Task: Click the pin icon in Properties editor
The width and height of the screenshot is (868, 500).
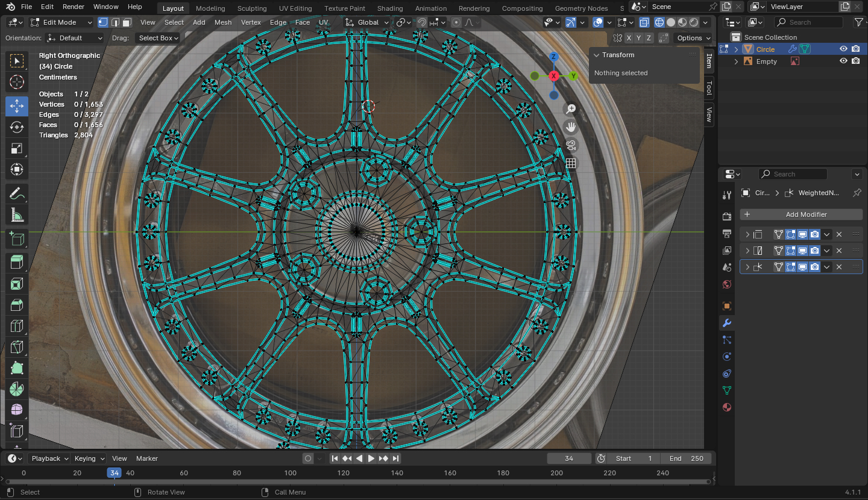Action: 857,193
